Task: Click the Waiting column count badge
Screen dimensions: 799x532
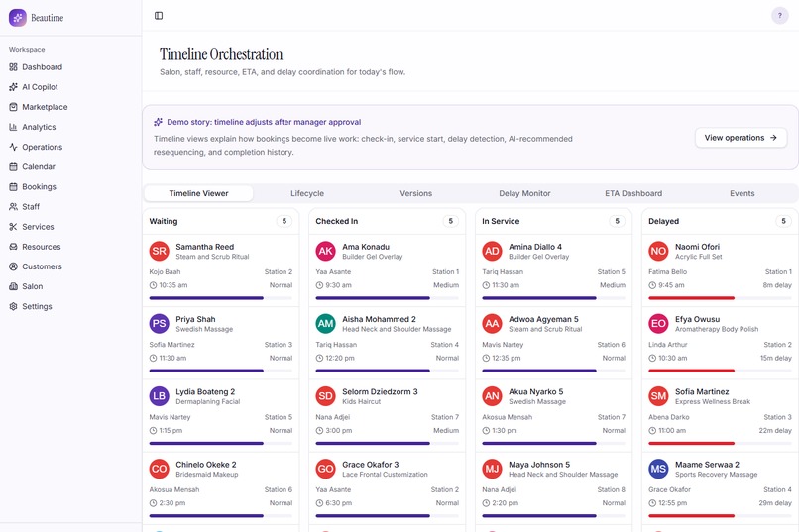Action: 285,221
